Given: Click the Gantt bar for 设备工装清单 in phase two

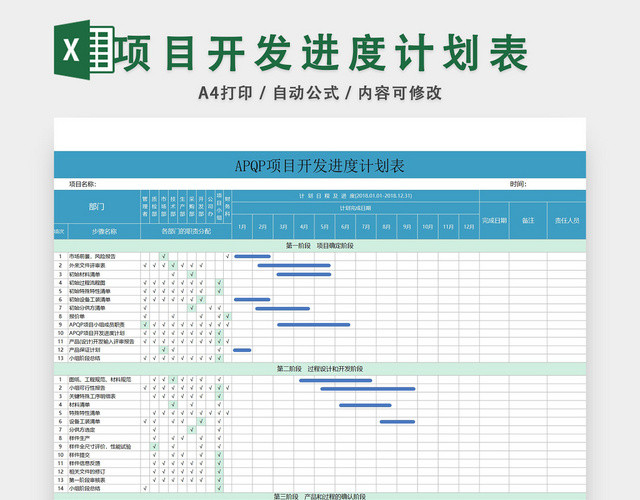Looking at the screenshot, I should coord(398,422).
